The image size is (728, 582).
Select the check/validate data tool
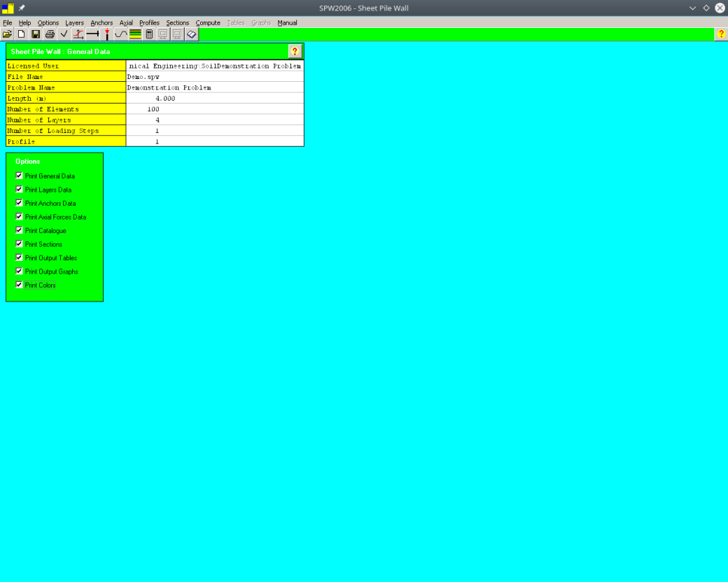[64, 34]
